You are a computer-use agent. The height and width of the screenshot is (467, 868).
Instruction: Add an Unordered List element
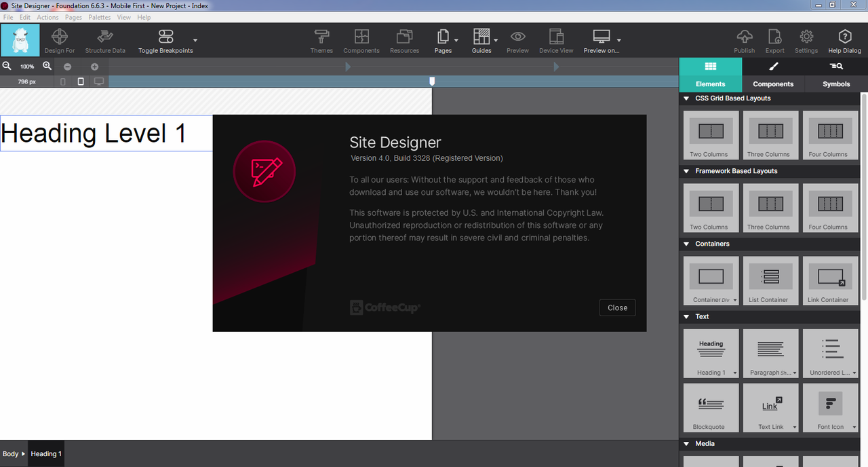tap(830, 354)
